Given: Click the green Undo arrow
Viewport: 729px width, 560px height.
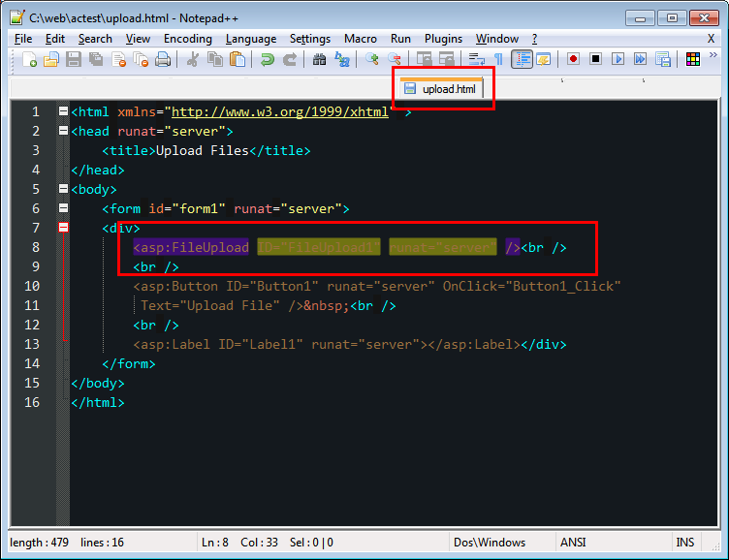Looking at the screenshot, I should tap(267, 60).
